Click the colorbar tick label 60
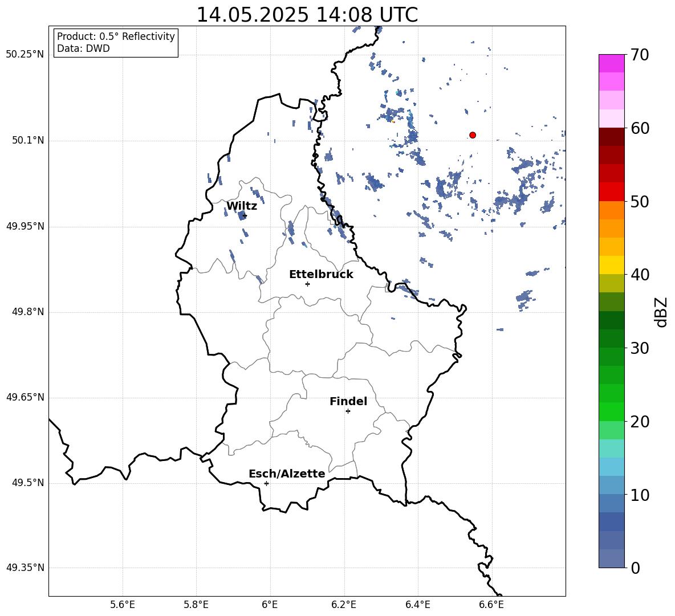This screenshot has height=616, width=675. [640, 128]
